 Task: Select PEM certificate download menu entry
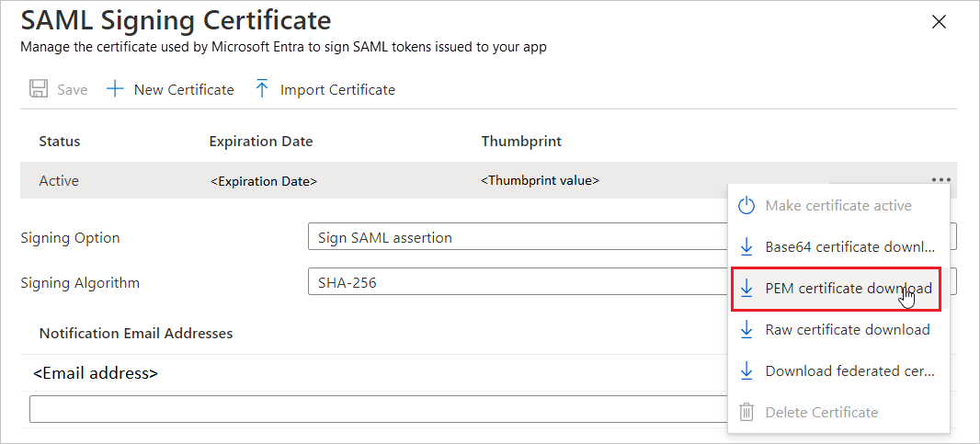(848, 289)
